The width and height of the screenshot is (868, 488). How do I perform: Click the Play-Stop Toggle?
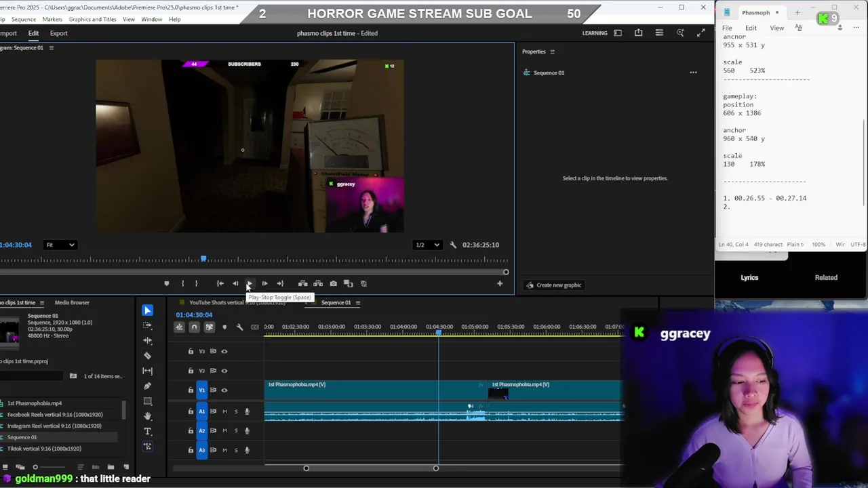point(250,283)
